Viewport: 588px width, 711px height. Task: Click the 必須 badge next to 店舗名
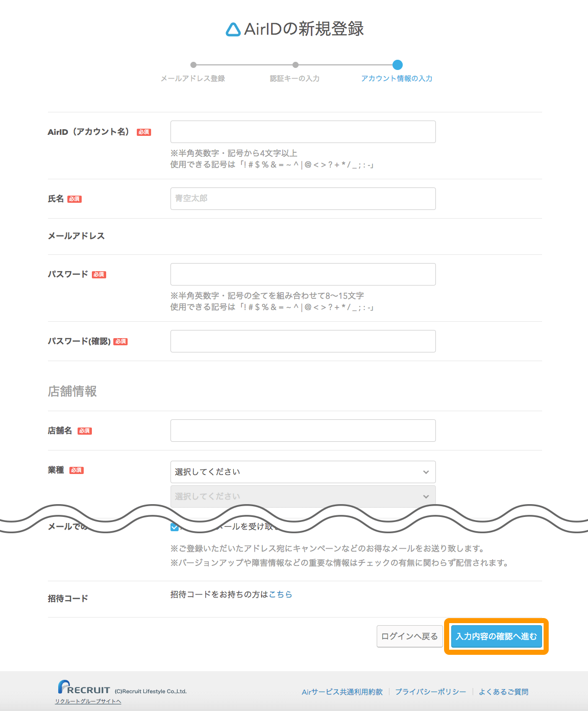point(85,431)
